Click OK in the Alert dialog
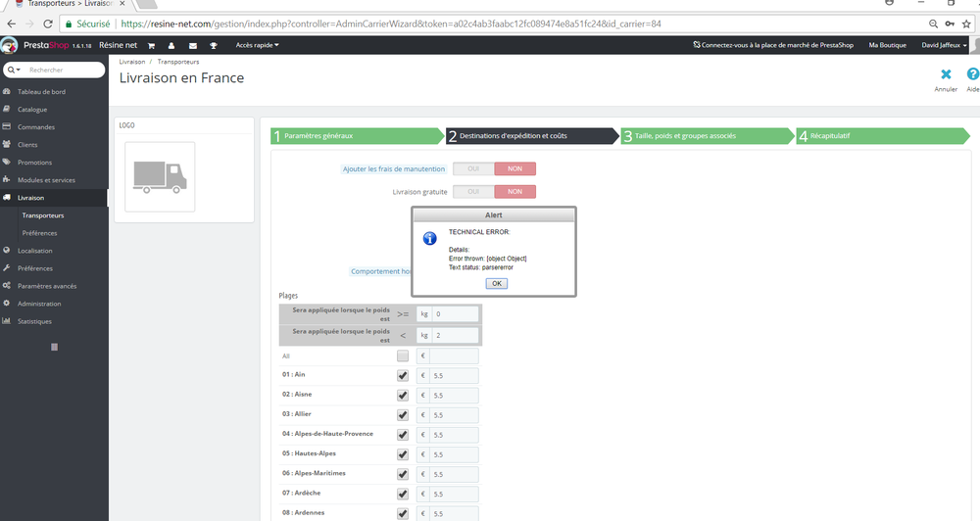 click(x=496, y=283)
